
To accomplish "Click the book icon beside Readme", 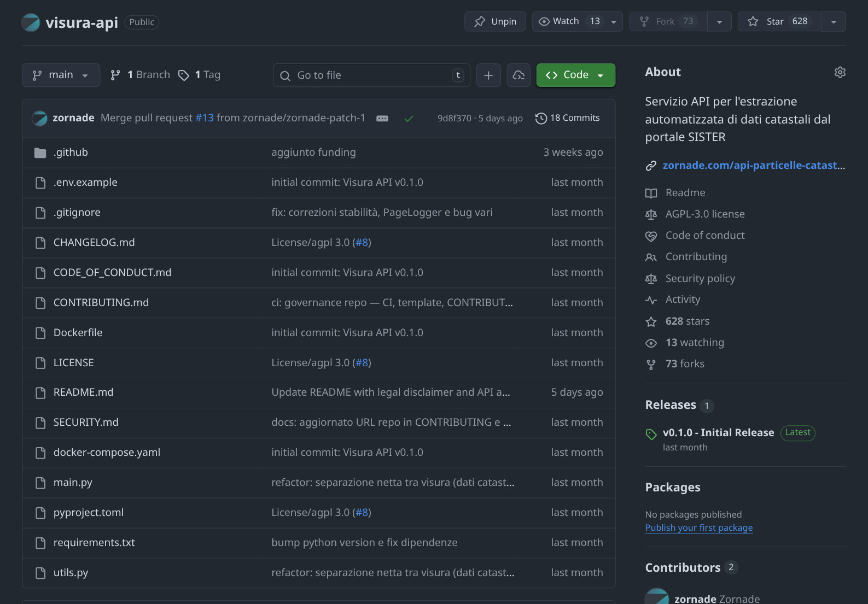I will pyautogui.click(x=651, y=193).
